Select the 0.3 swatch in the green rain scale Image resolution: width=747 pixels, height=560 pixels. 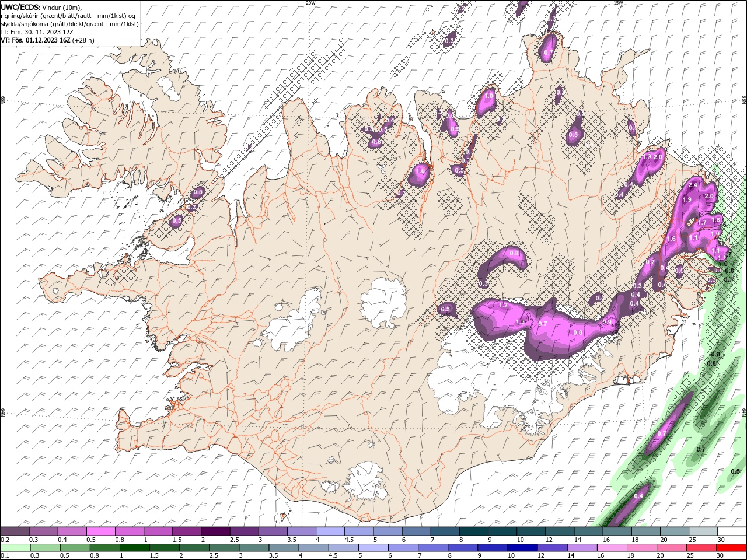click(x=45, y=548)
